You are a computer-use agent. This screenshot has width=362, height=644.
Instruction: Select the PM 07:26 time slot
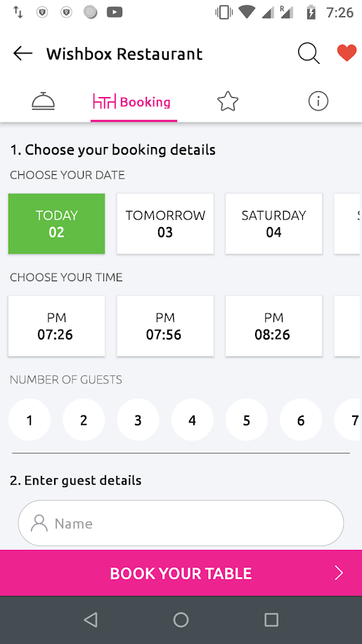[x=57, y=326]
